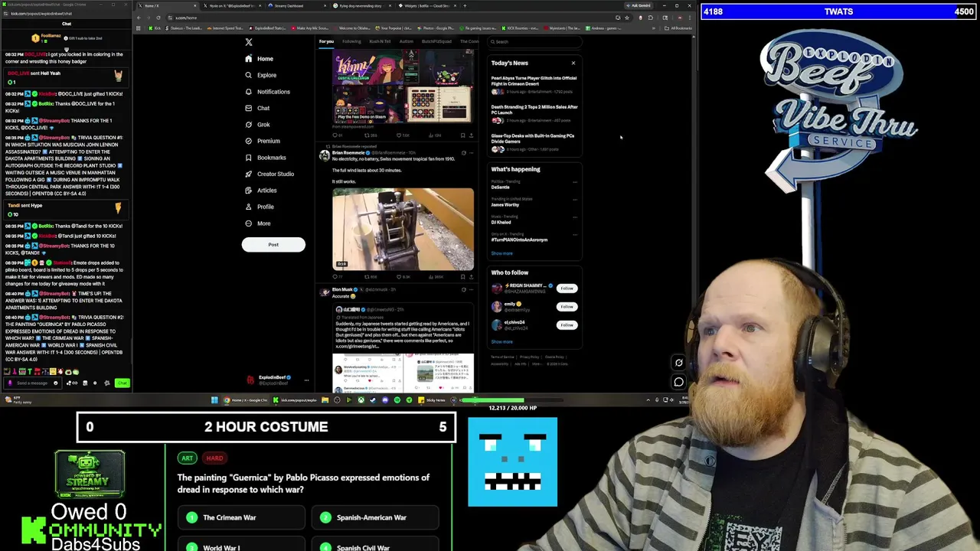This screenshot has height=551, width=980.
Task: Click the Post button
Action: tap(273, 244)
